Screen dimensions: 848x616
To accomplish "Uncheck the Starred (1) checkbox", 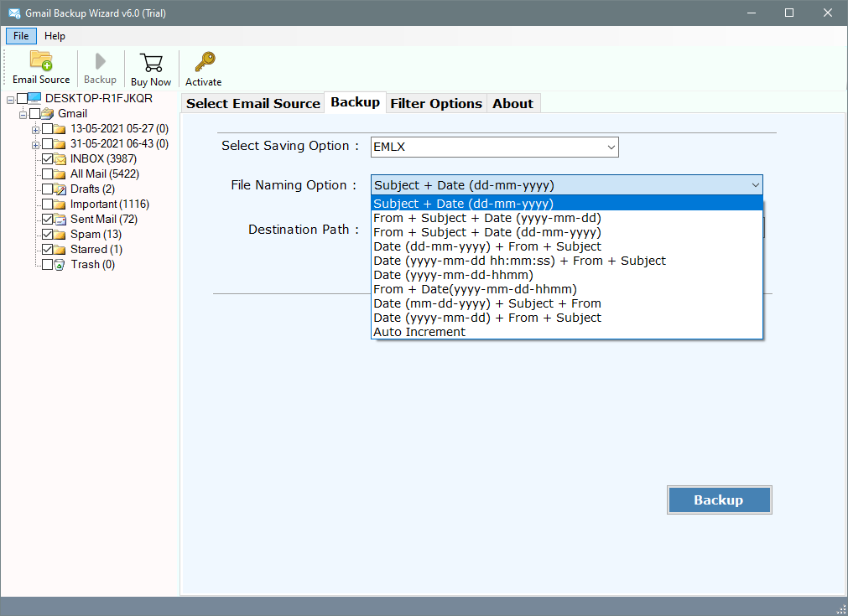I will 48,250.
